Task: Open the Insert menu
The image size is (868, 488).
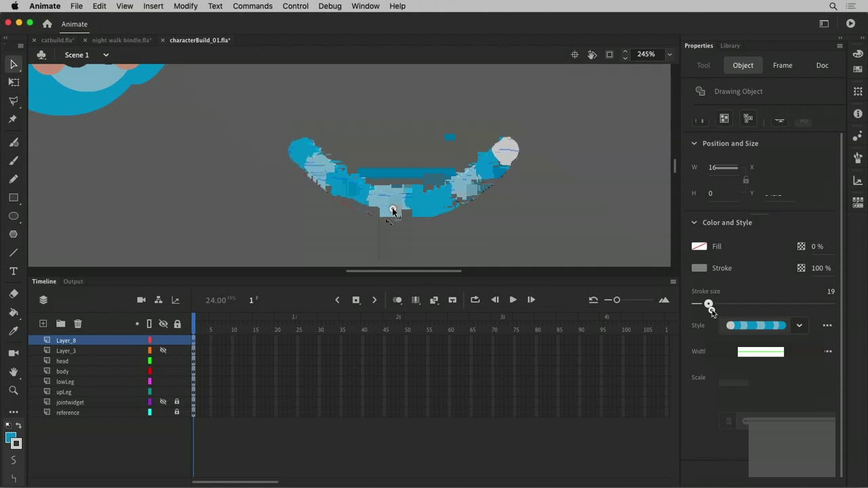Action: (x=153, y=6)
